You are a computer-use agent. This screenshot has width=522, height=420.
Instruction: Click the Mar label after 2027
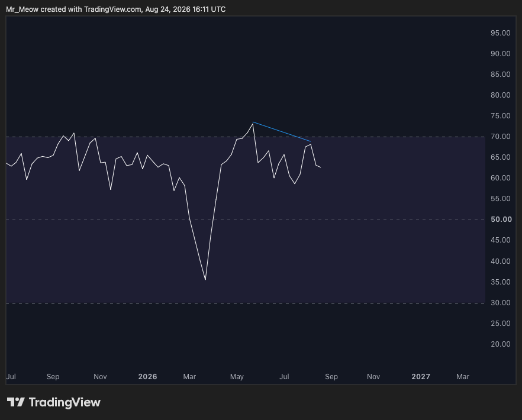coord(463,377)
